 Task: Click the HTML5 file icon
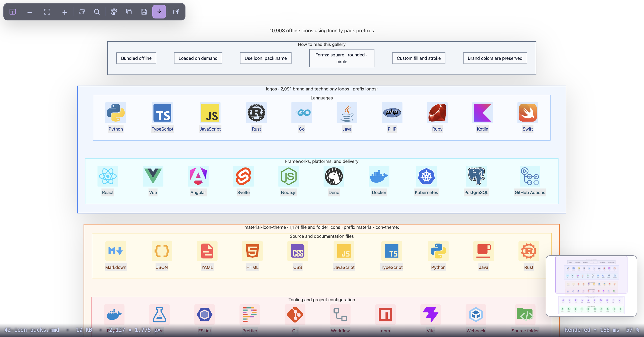252,251
